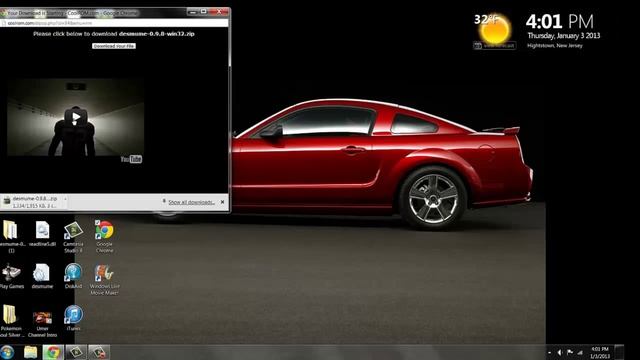Open Camtasia Recorder taskbar button
This screenshot has height=360, width=640.
99,352
